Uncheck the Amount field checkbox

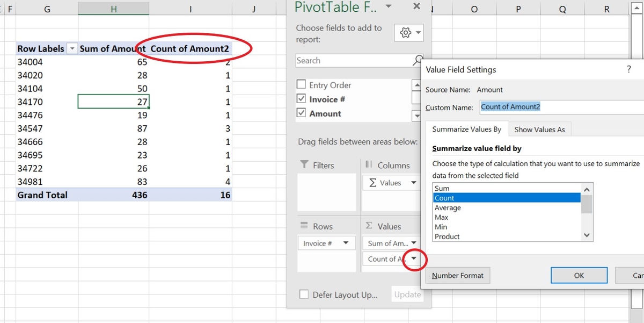[x=302, y=113]
